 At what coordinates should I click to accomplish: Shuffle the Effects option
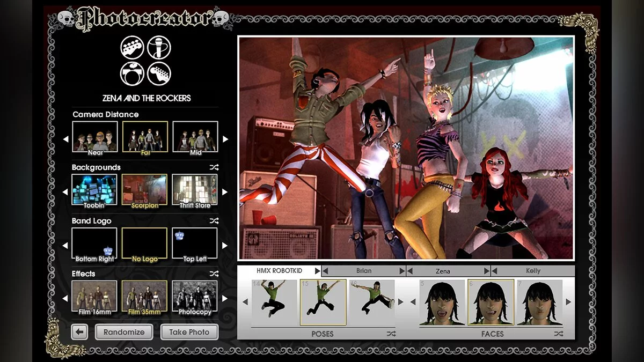coord(214,274)
